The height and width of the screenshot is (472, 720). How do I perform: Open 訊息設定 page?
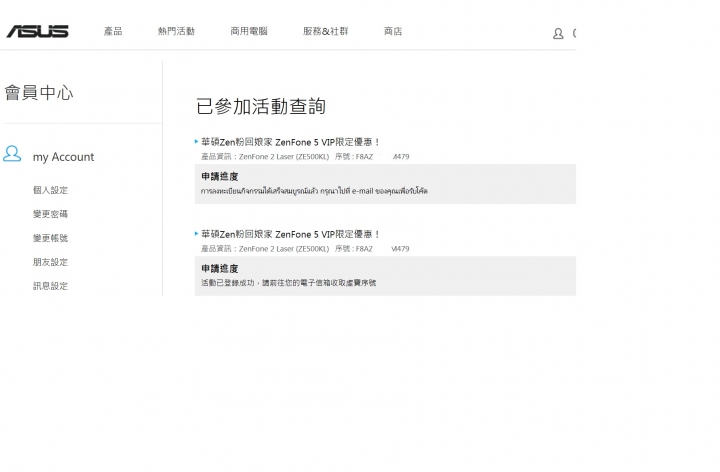tap(51, 286)
